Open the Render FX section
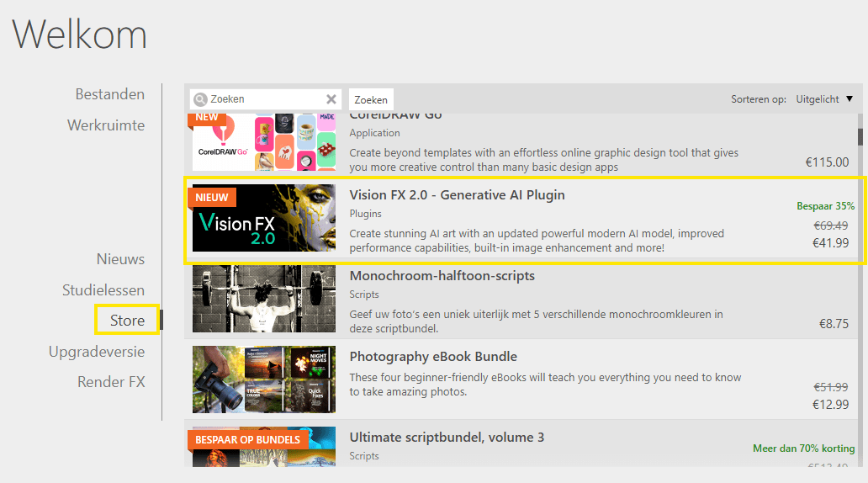868x483 pixels. [111, 382]
